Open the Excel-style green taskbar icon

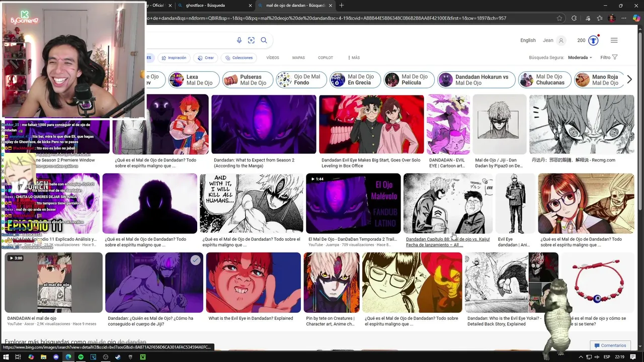pos(143,357)
